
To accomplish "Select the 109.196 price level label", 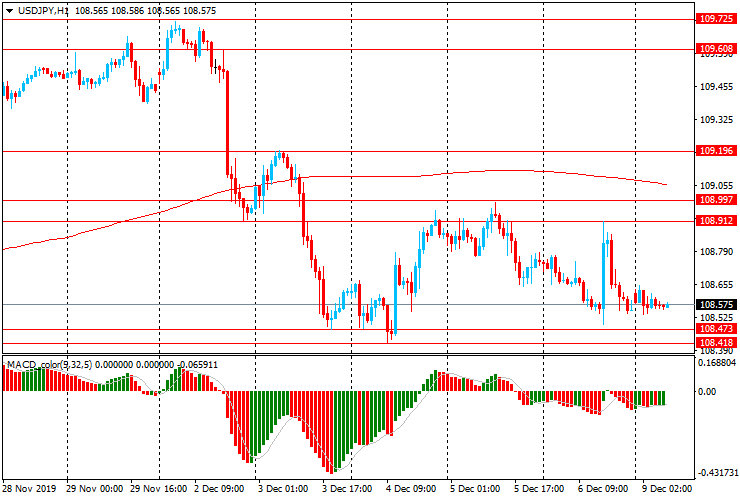I will pos(716,151).
